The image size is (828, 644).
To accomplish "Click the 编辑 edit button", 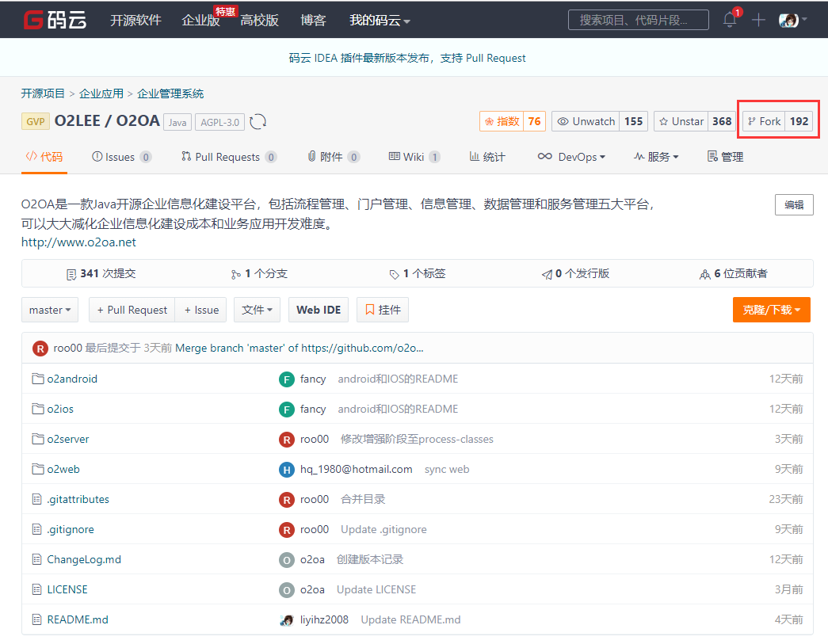I will tap(793, 204).
